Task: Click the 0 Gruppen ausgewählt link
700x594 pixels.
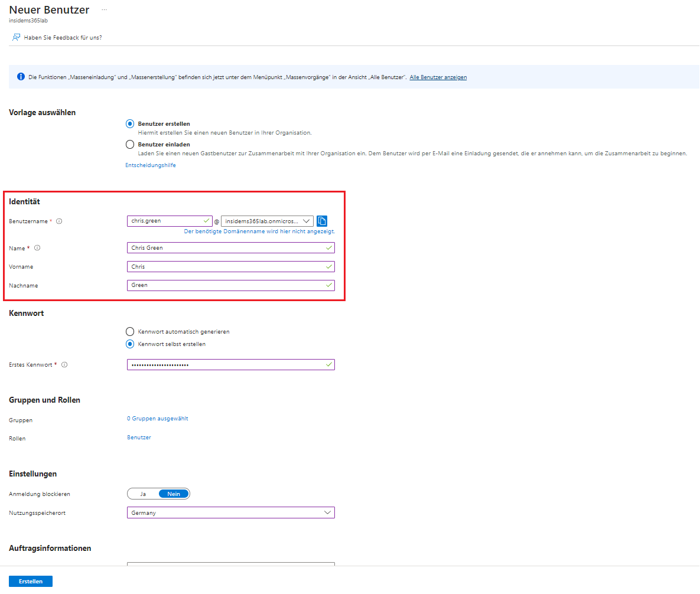Action: (157, 419)
